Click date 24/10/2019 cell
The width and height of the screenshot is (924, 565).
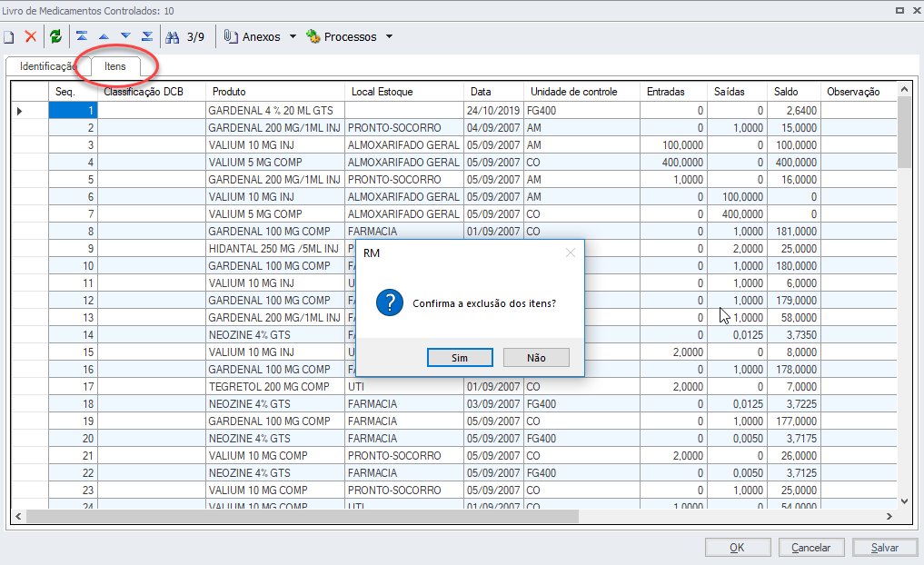click(x=493, y=111)
